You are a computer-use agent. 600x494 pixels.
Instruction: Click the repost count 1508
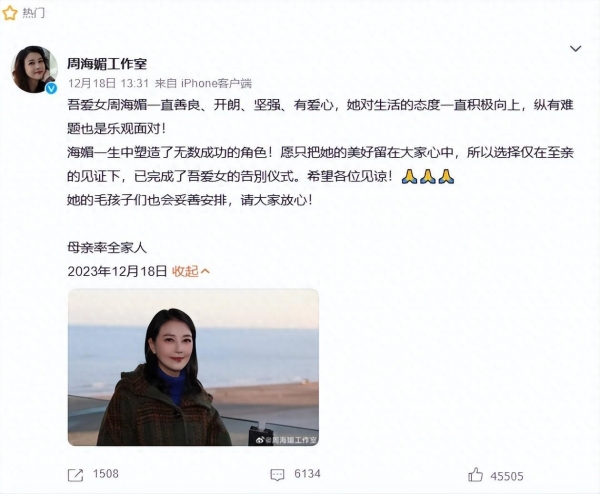click(106, 474)
